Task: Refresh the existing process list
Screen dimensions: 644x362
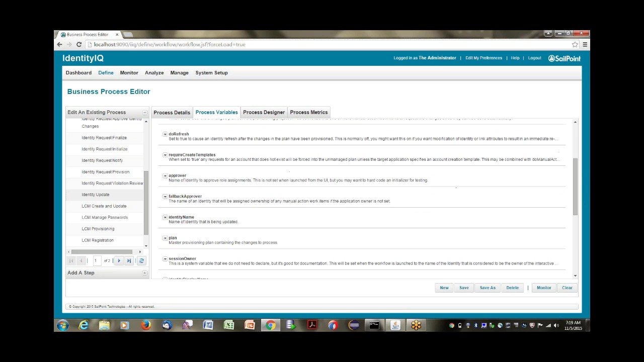Action: 141,260
